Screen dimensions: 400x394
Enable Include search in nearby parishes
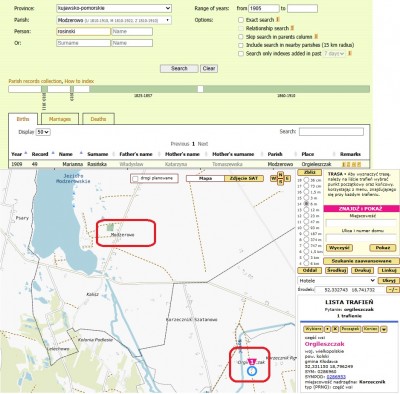pyautogui.click(x=241, y=45)
